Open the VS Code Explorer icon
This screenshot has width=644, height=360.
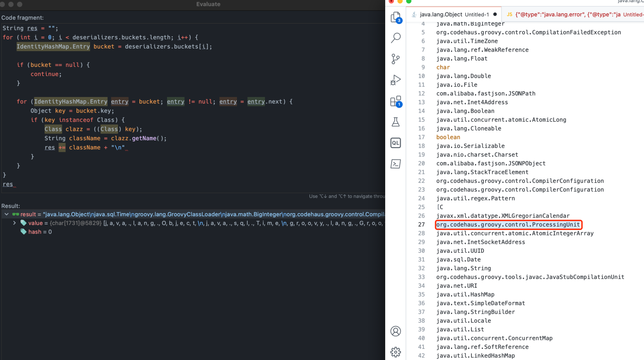coord(395,17)
